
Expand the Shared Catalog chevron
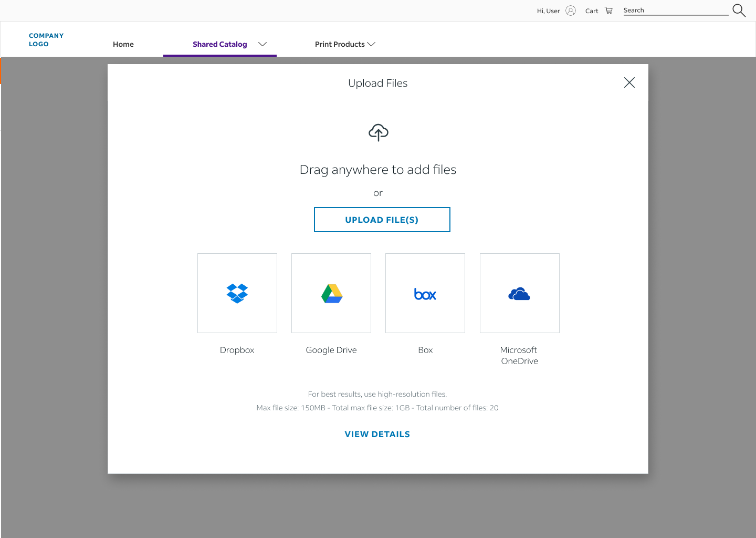pyautogui.click(x=262, y=44)
